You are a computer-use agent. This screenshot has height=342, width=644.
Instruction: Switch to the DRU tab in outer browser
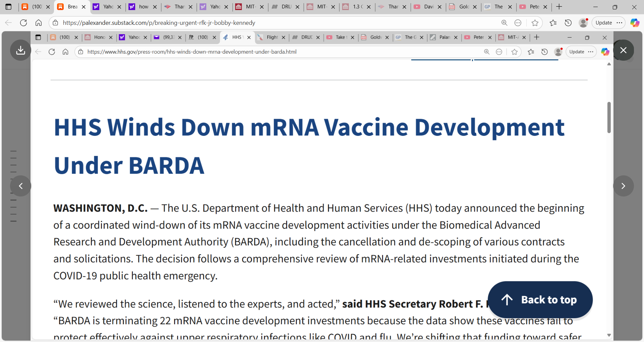tap(286, 7)
